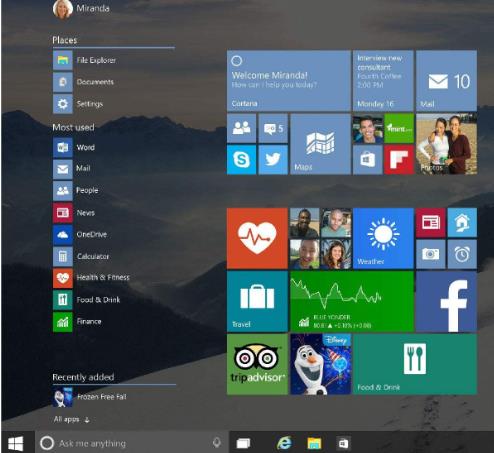Open Frozen Free Fall under Recently added
The image size is (494, 453).
tap(90, 397)
